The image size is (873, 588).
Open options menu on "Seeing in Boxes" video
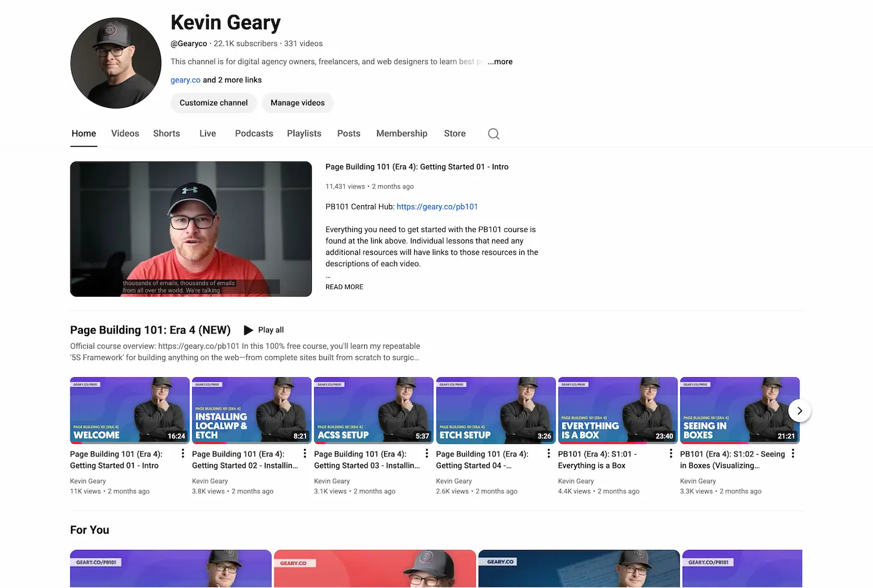point(793,453)
